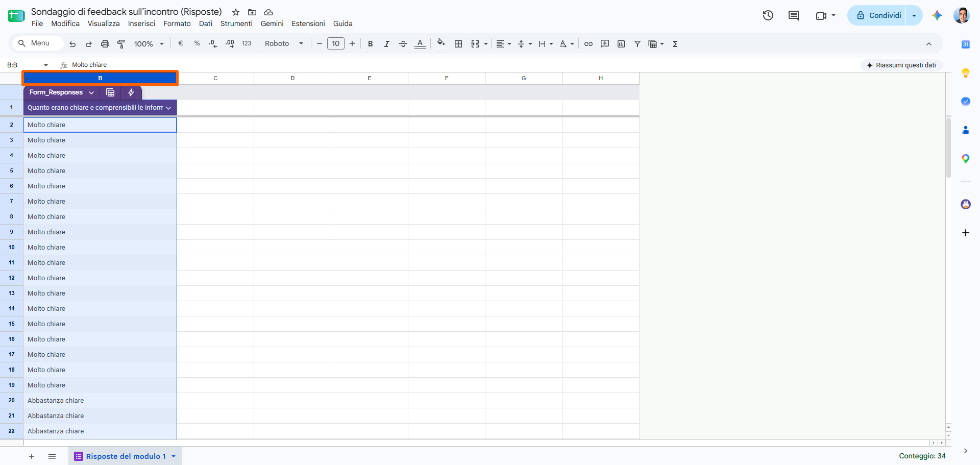The image size is (980, 465).
Task: Click the name box showing B:B
Action: click(x=27, y=65)
